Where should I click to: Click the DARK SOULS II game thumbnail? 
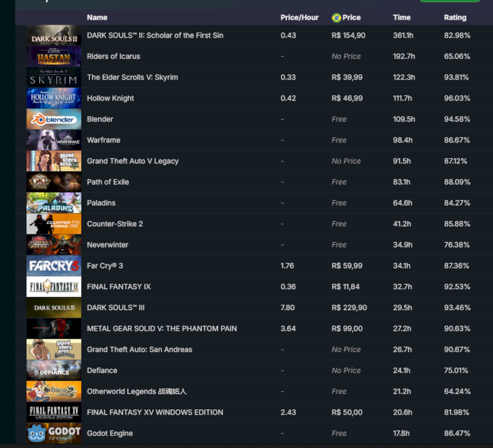point(54,36)
